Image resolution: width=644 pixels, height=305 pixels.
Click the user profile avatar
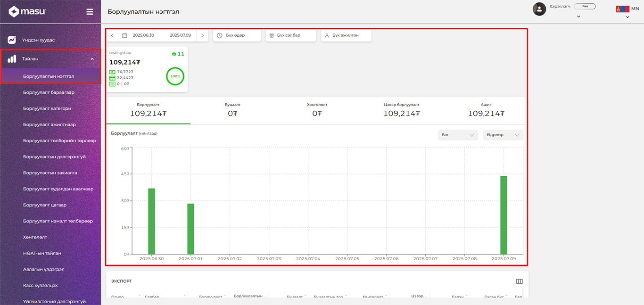[x=539, y=9]
